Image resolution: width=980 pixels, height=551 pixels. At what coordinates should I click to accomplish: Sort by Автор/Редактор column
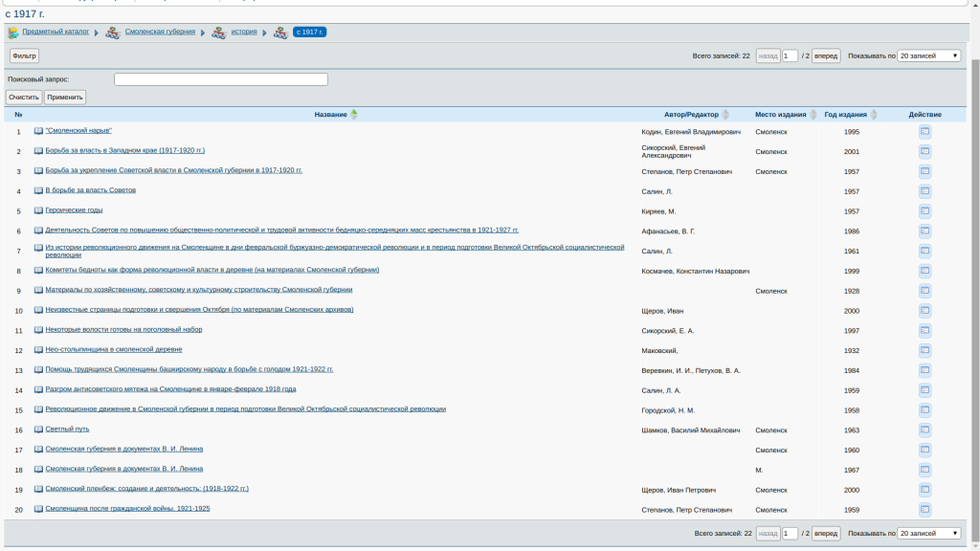pyautogui.click(x=725, y=115)
